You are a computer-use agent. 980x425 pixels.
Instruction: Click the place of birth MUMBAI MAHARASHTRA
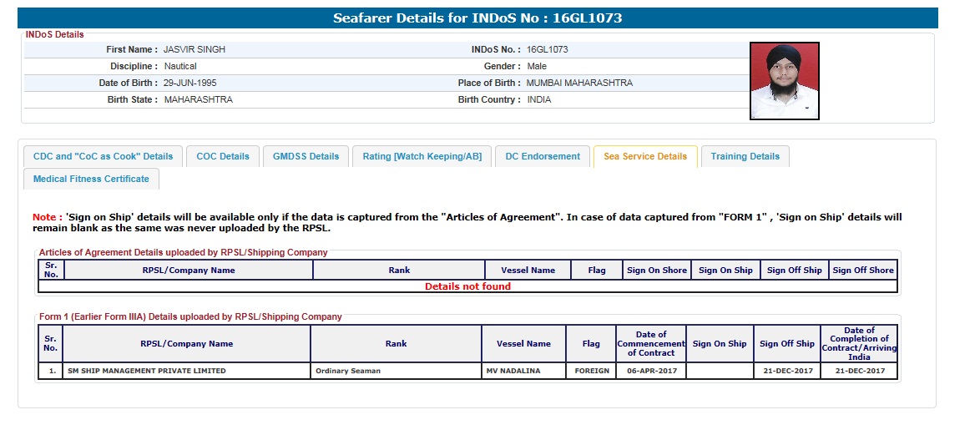pos(579,83)
